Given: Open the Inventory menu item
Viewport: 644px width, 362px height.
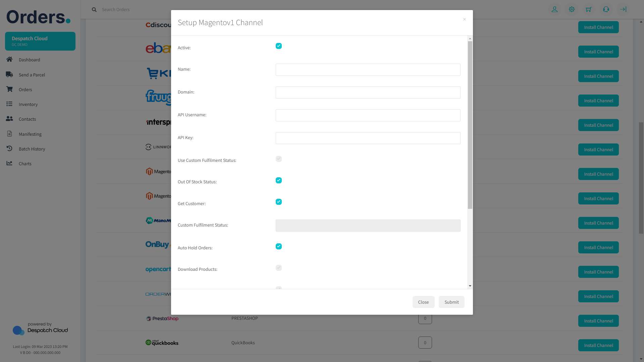Looking at the screenshot, I should 28,104.
